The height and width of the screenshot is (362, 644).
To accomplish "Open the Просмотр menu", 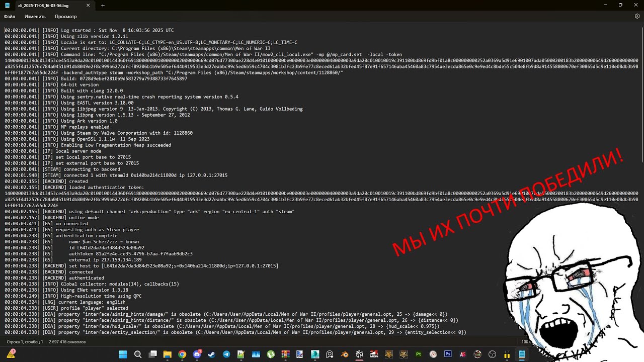I will pyautogui.click(x=66, y=17).
